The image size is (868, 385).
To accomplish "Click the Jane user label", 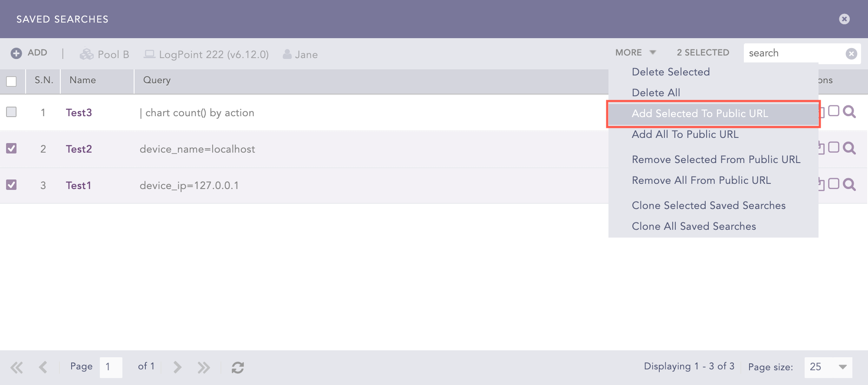I will pyautogui.click(x=306, y=55).
